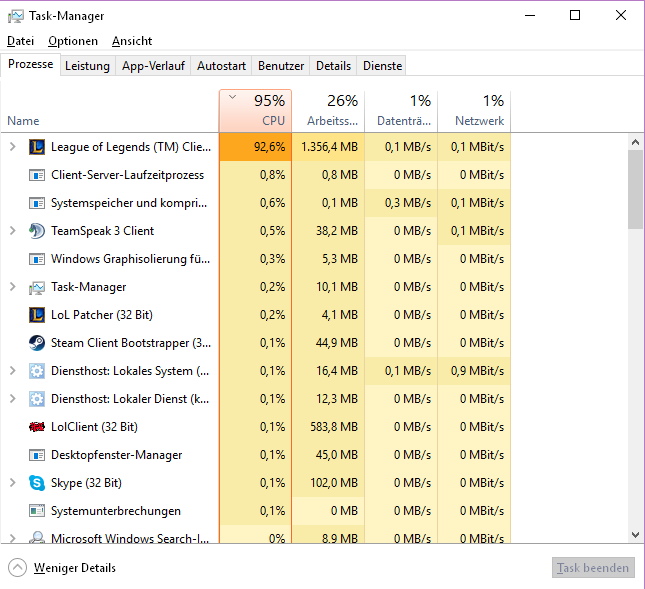
Task: Click the 0,9 MBit/s network cell
Action: [474, 371]
